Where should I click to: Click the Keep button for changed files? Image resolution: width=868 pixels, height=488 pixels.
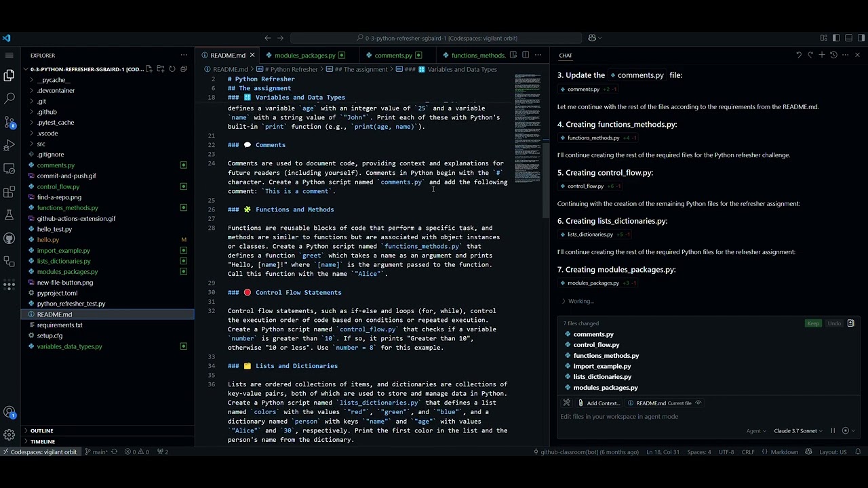point(813,323)
